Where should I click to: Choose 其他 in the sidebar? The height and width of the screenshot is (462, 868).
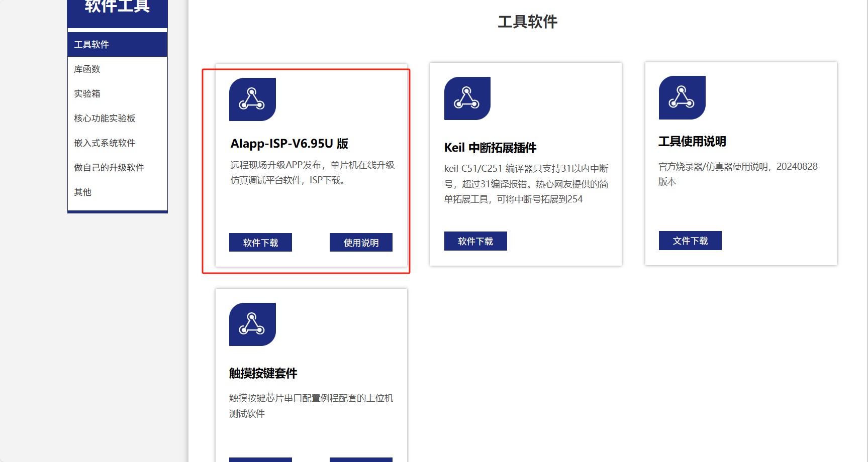pos(117,192)
